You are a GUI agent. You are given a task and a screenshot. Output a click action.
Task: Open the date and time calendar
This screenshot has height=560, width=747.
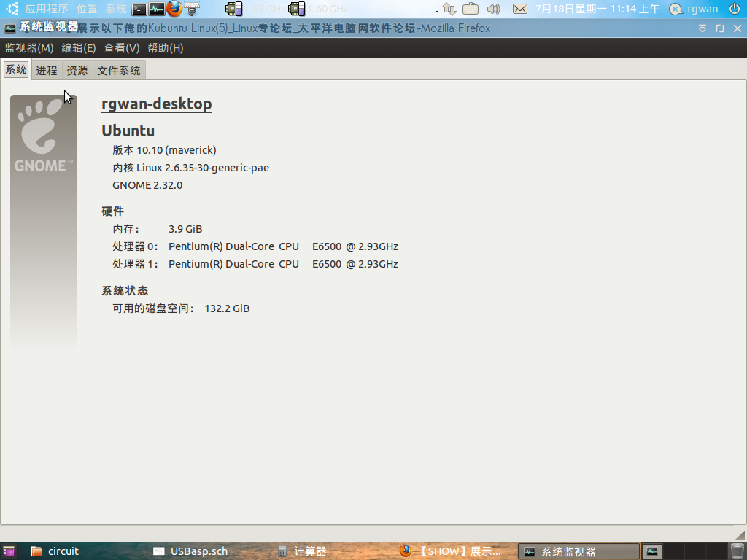[x=597, y=9]
